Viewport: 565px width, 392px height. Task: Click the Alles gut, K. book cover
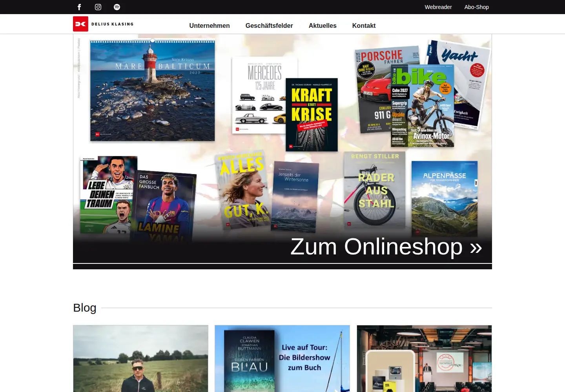click(243, 190)
